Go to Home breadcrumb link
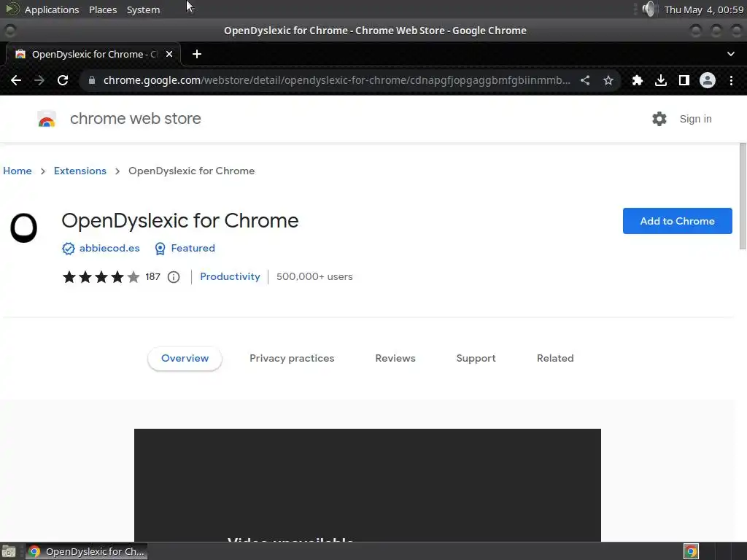The image size is (747, 560). [18, 171]
